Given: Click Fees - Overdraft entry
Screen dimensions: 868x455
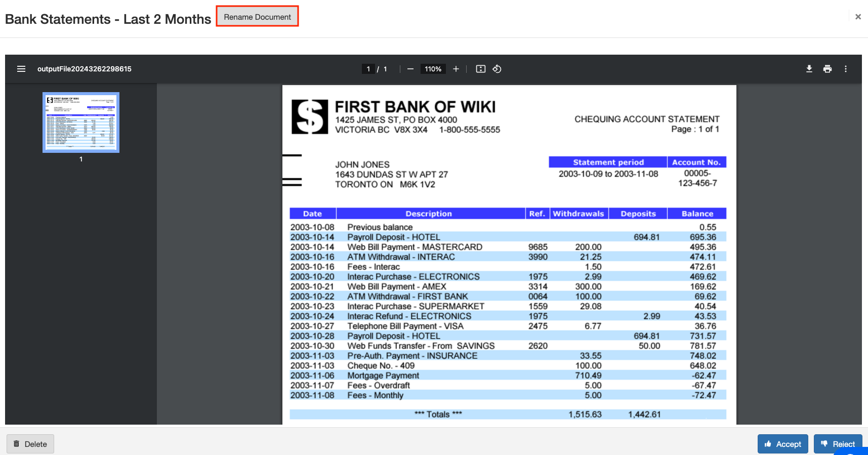Looking at the screenshot, I should click(x=379, y=385).
